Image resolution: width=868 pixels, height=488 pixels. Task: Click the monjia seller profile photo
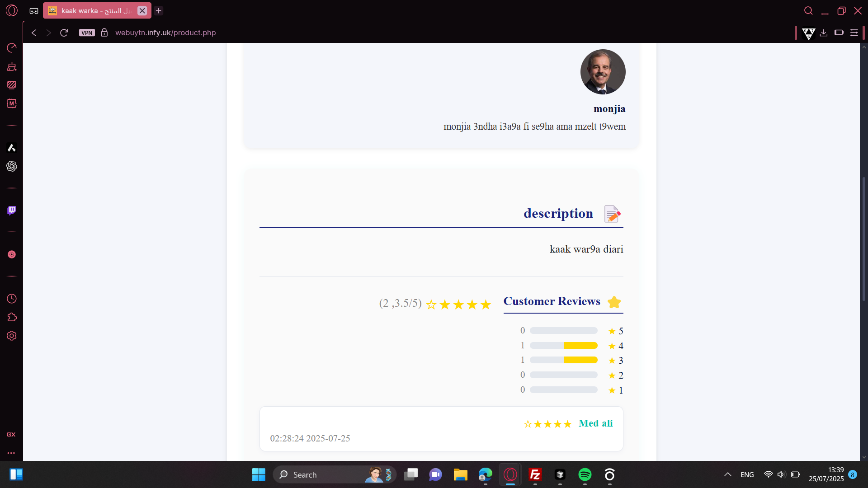click(603, 72)
